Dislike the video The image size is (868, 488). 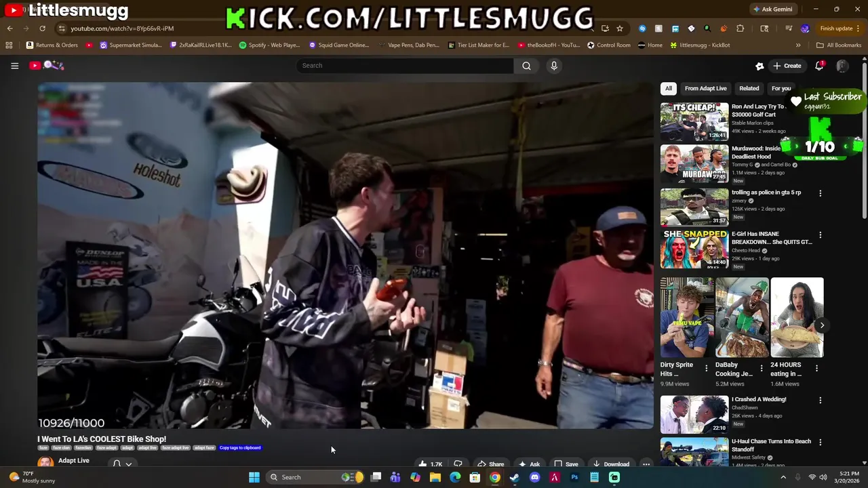[458, 464]
